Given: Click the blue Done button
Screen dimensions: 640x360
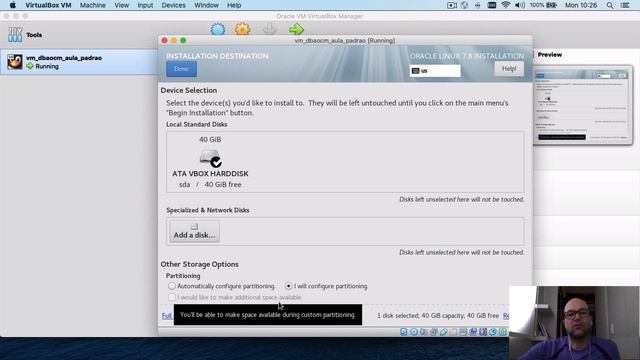Looking at the screenshot, I should coord(181,69).
